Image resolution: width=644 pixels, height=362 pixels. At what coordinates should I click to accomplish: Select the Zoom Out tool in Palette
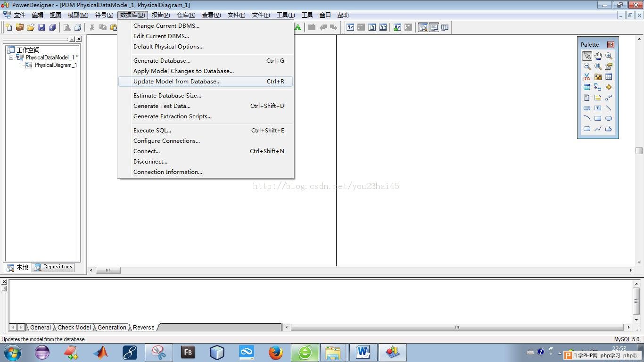586,66
